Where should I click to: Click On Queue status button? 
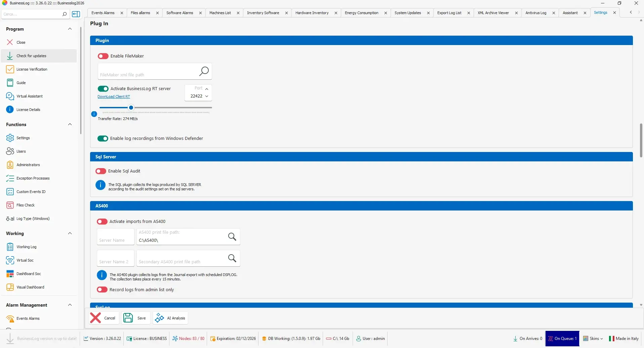[x=562, y=339]
